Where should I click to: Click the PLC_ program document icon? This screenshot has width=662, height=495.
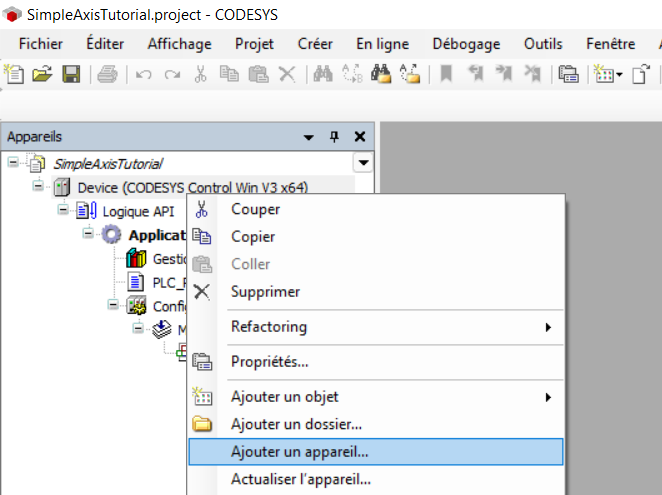[x=135, y=282]
